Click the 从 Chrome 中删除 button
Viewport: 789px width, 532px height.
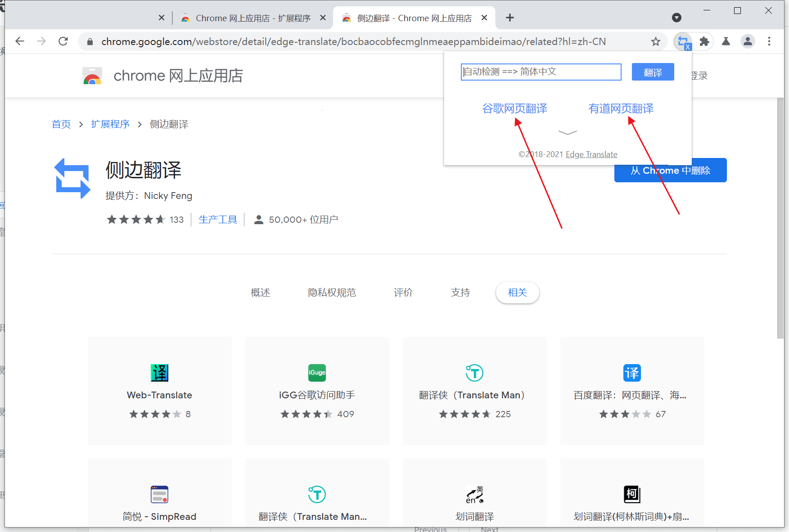(670, 171)
